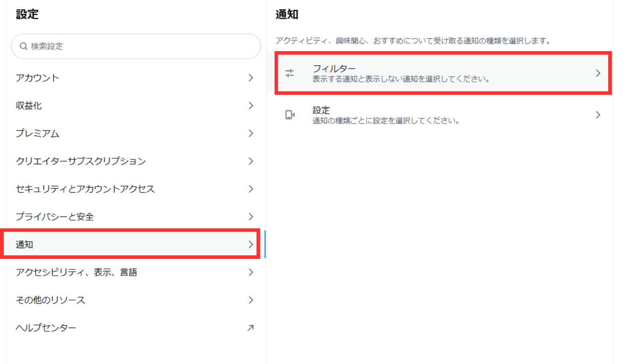
Task: Click the device notification settings icon
Action: click(290, 115)
